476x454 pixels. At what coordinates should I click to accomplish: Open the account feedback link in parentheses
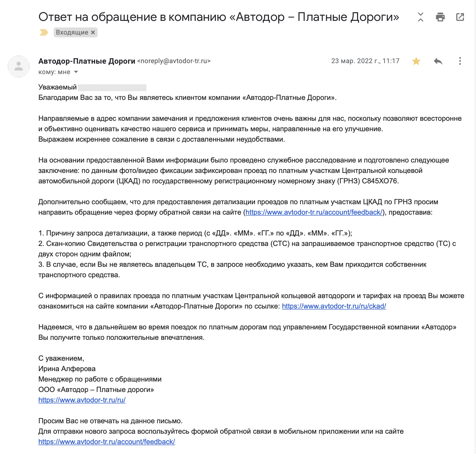tap(314, 212)
